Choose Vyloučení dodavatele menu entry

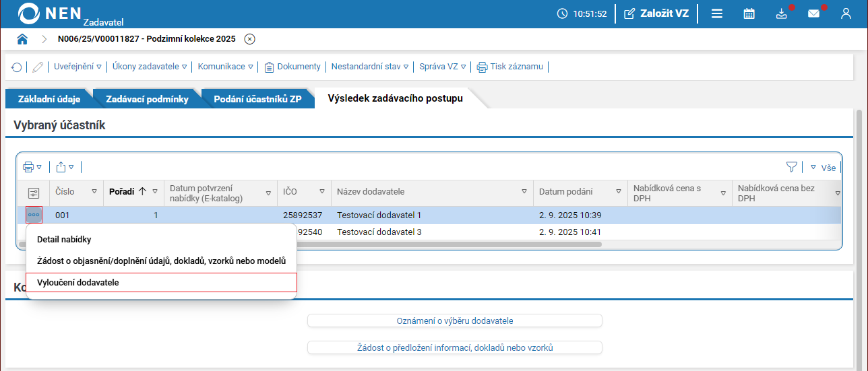tap(161, 282)
